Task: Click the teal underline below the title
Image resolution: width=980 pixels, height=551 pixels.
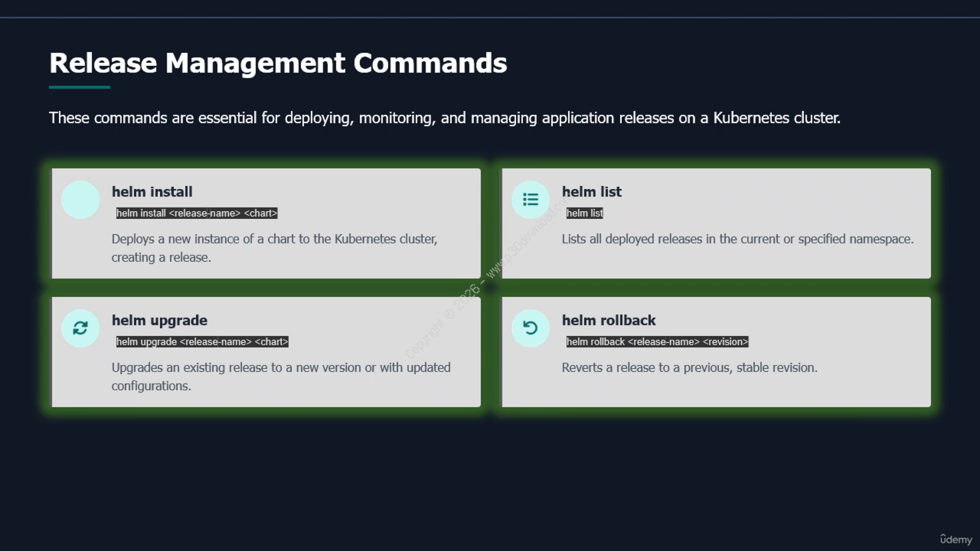Action: [x=80, y=87]
